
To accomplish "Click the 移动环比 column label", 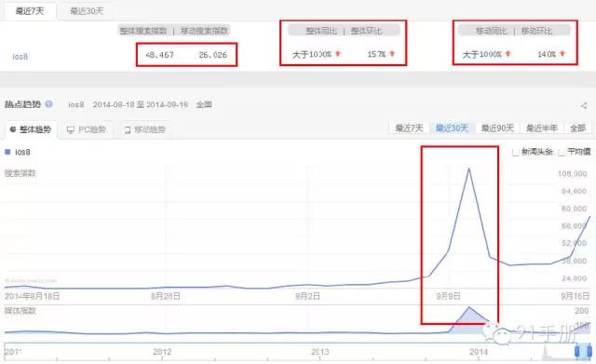I will click(x=536, y=31).
